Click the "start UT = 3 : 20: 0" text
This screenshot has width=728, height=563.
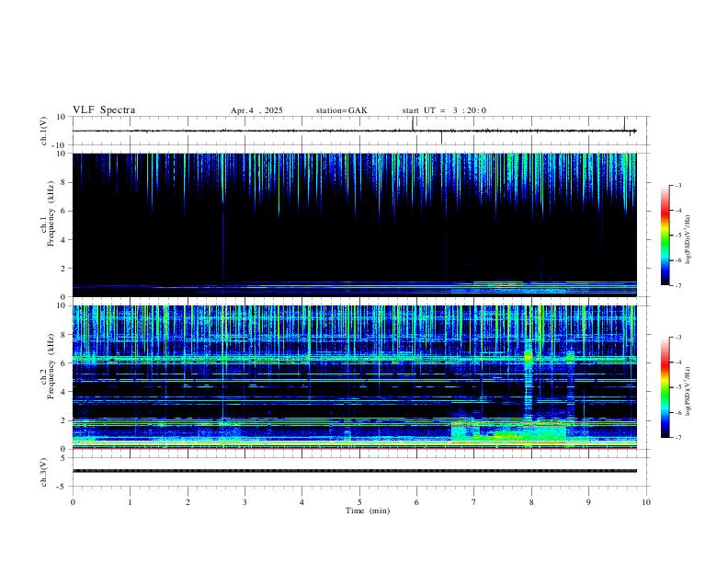[444, 110]
